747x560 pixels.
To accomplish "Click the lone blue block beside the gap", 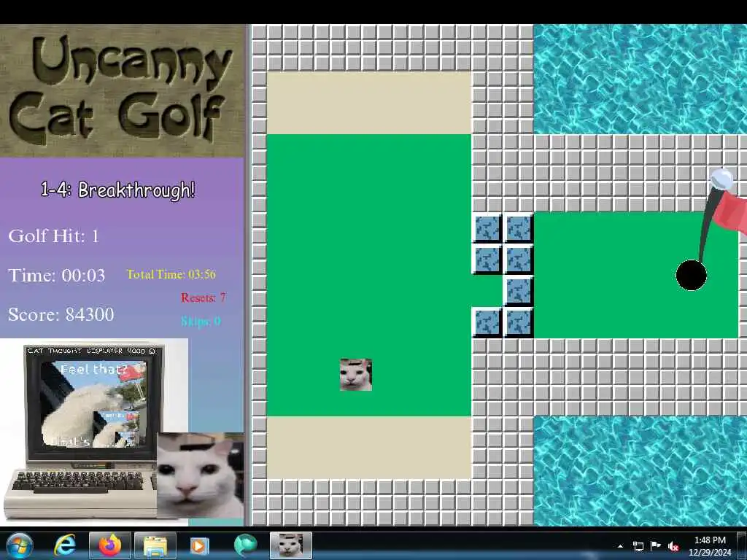I will (x=519, y=291).
